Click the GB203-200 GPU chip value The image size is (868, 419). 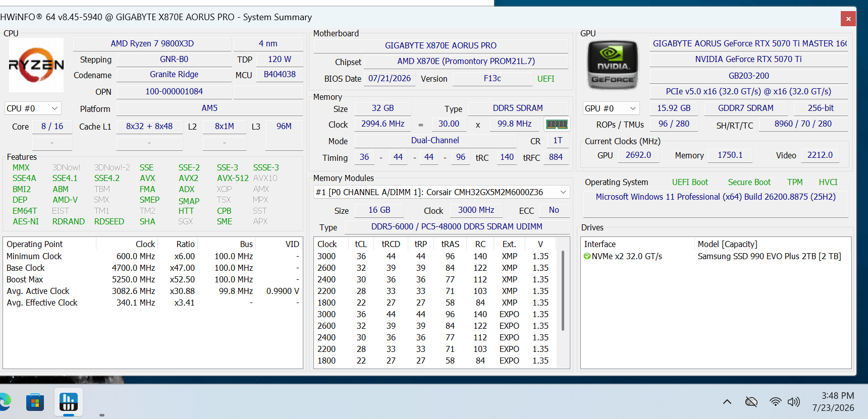[749, 76]
